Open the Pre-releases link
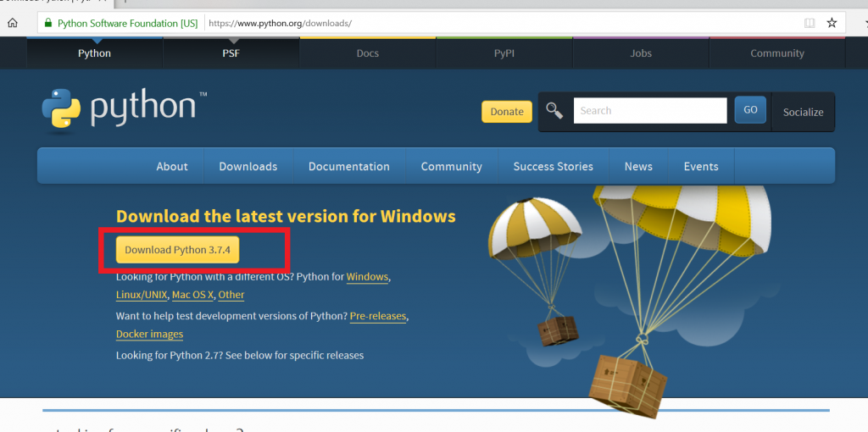The height and width of the screenshot is (432, 868). point(378,317)
